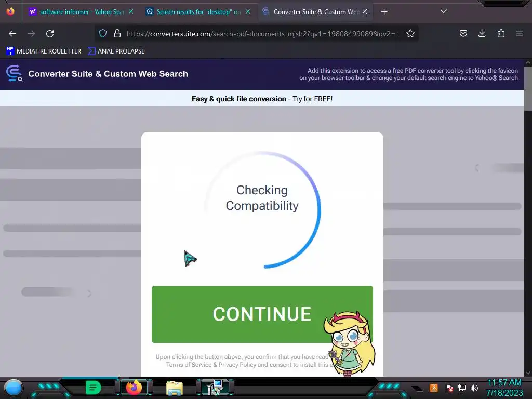Open File Explorer from the taskbar
The image size is (532, 399).
175,388
